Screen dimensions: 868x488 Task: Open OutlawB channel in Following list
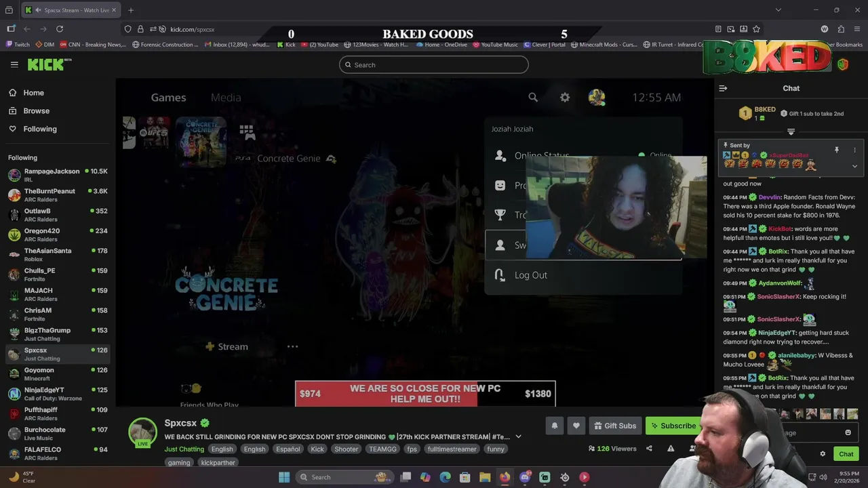click(x=58, y=215)
